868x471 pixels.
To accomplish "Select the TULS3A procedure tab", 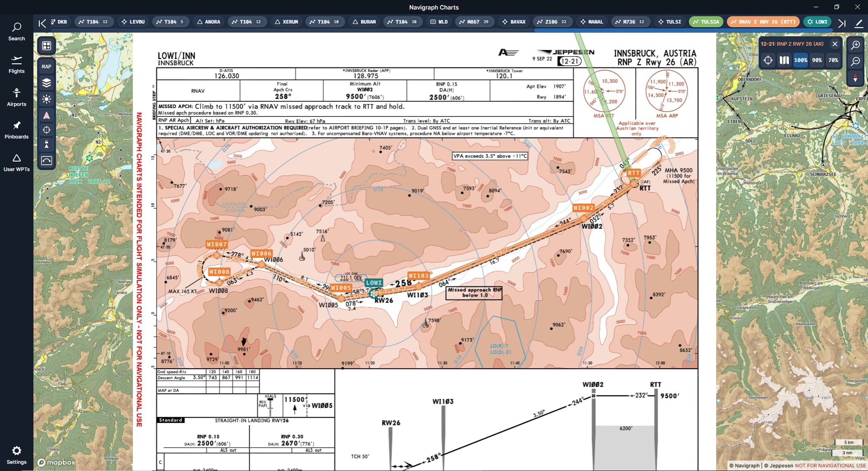I will coord(706,22).
